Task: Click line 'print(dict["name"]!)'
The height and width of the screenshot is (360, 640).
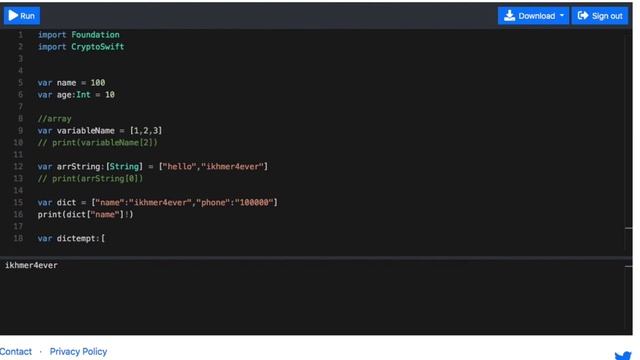Action: 85,214
